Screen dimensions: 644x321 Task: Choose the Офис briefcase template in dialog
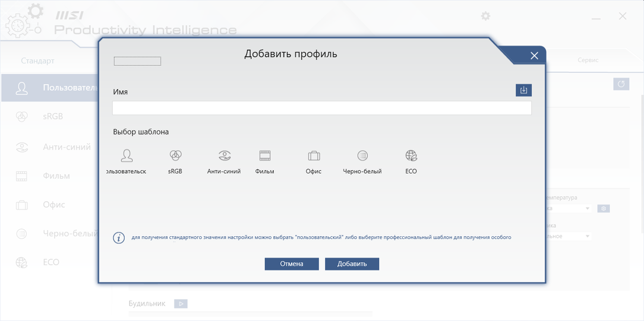[314, 156]
